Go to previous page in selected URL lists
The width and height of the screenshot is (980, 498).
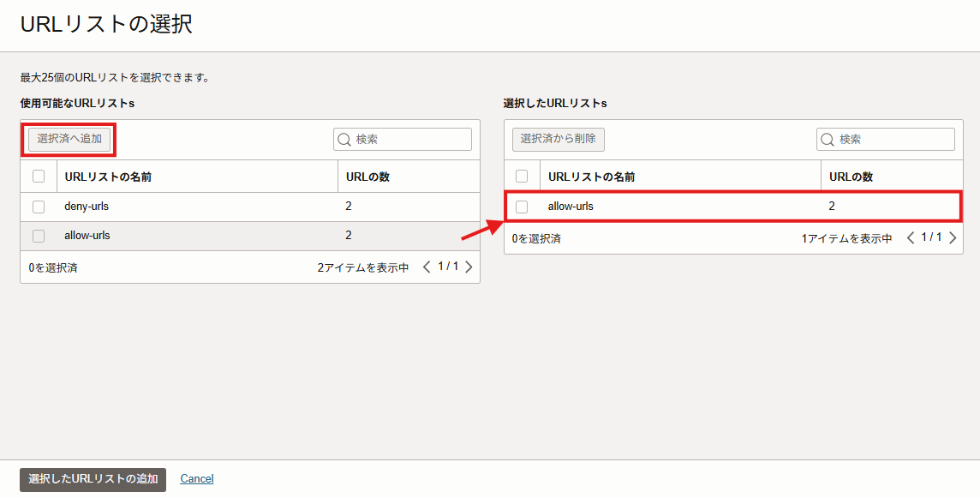[910, 238]
